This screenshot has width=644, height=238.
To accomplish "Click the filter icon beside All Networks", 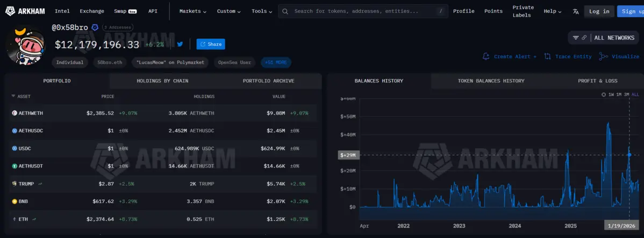I will coord(576,38).
